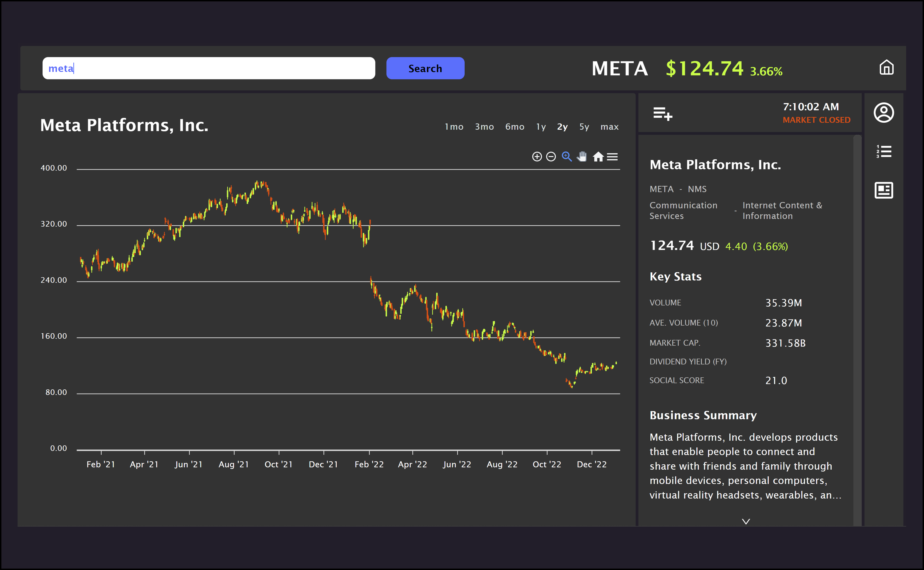Select the 5y chart range
The width and height of the screenshot is (924, 570).
pyautogui.click(x=584, y=127)
